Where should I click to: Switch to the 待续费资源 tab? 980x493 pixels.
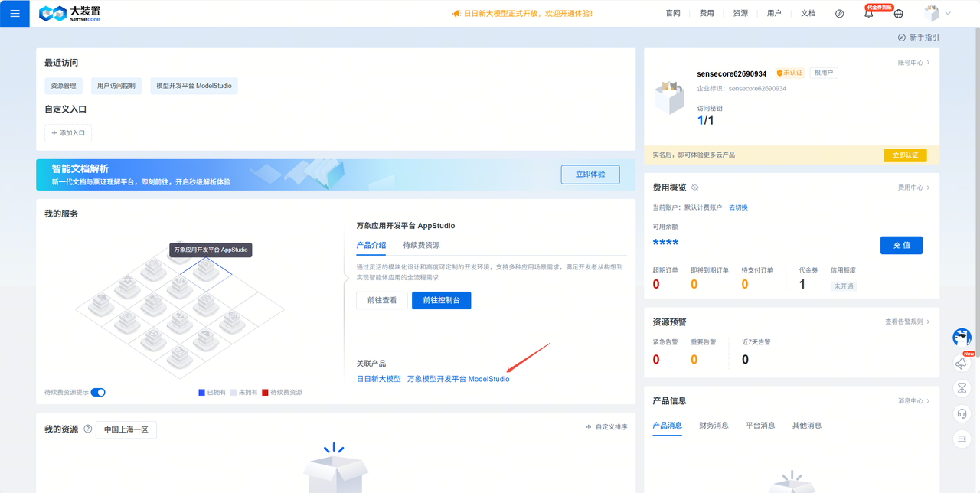(x=421, y=246)
